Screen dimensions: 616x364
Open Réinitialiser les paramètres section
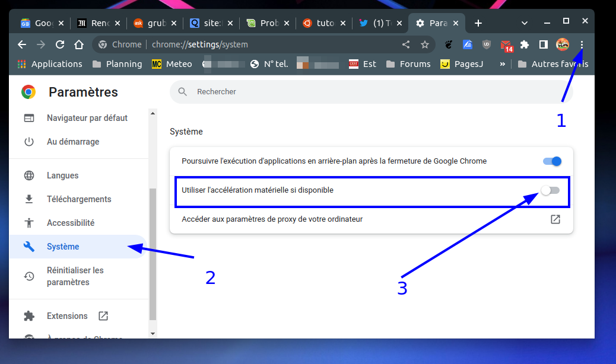click(x=78, y=276)
